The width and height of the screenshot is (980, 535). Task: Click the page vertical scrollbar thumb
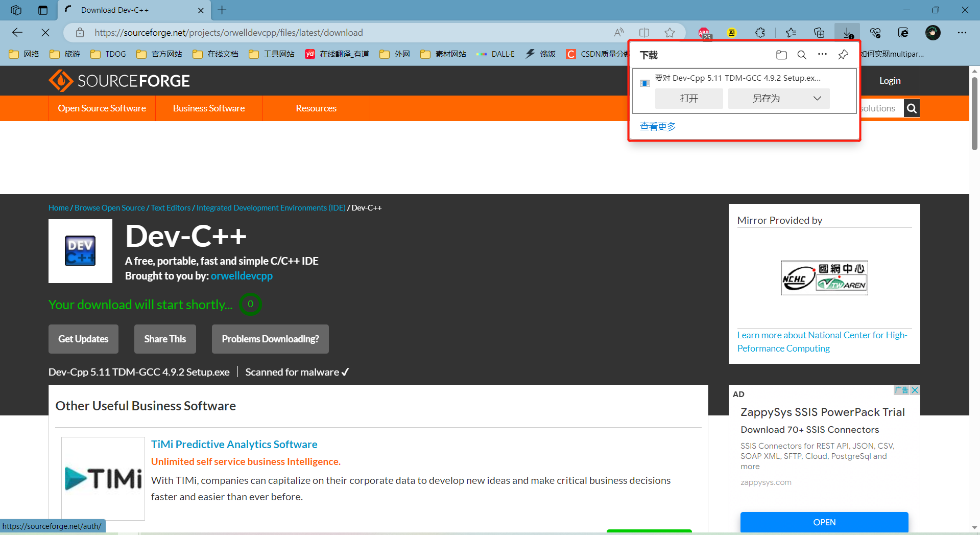click(974, 113)
